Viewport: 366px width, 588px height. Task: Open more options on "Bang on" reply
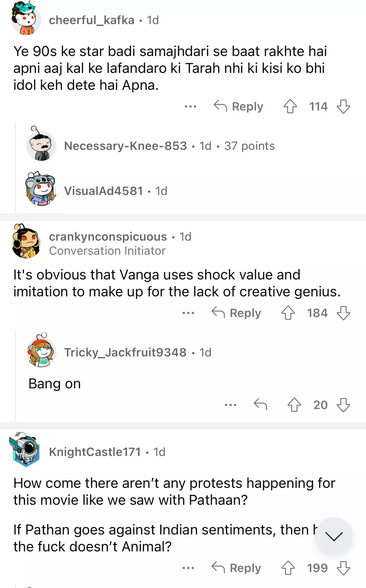pos(230,405)
